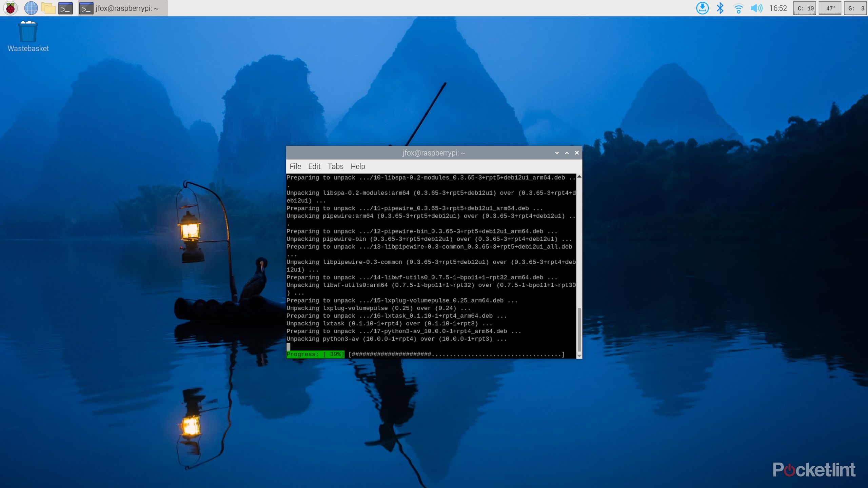Click the up-chevron on terminal title bar
The width and height of the screenshot is (868, 488).
click(x=567, y=153)
